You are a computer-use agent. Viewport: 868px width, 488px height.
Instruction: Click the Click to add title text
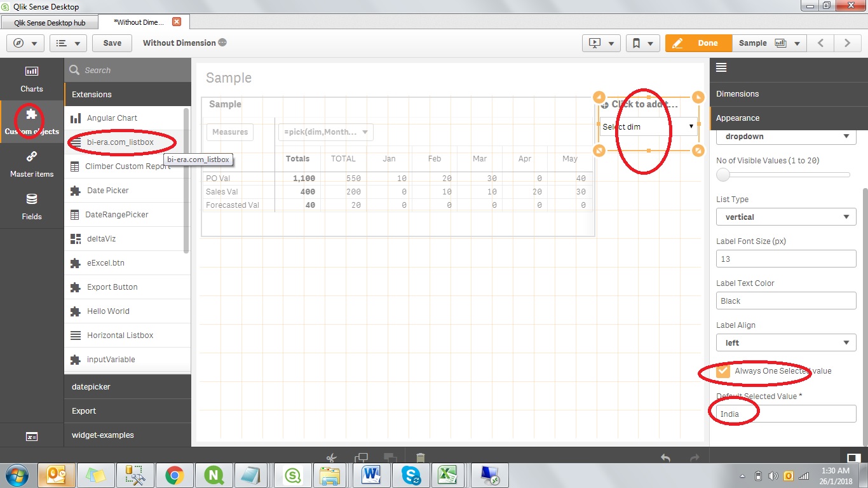[x=644, y=104]
